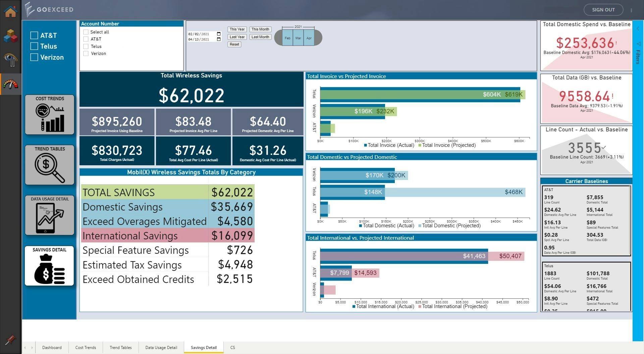Open Trend Tables magnifier tile
644x354 pixels.
[50, 165]
